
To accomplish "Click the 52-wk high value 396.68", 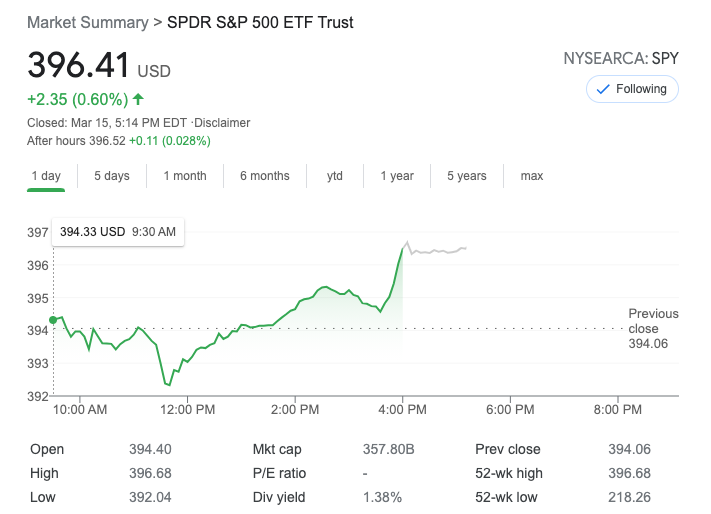I will [628, 473].
